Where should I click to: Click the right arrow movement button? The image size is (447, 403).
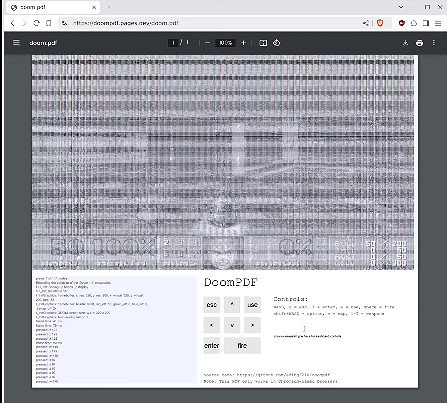pyautogui.click(x=252, y=325)
